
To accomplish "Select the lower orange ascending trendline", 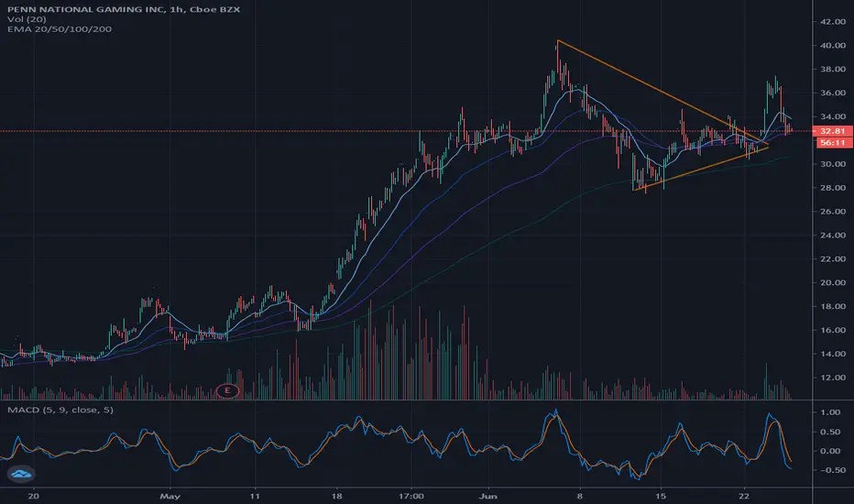I will tap(702, 169).
